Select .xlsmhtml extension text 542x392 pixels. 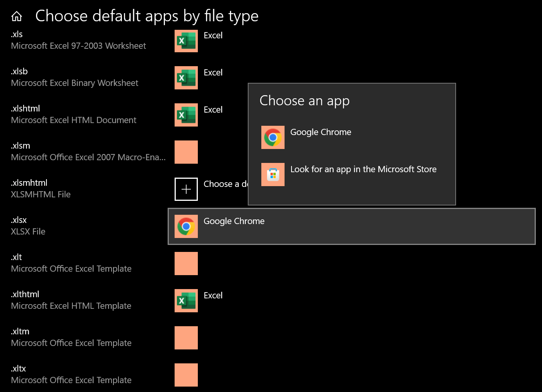click(x=29, y=183)
